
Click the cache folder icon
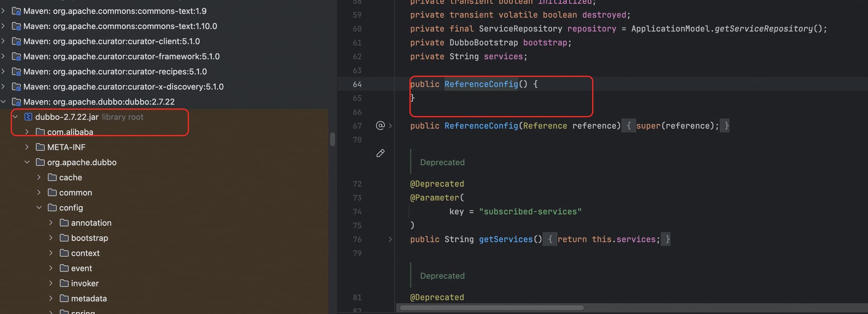click(52, 177)
